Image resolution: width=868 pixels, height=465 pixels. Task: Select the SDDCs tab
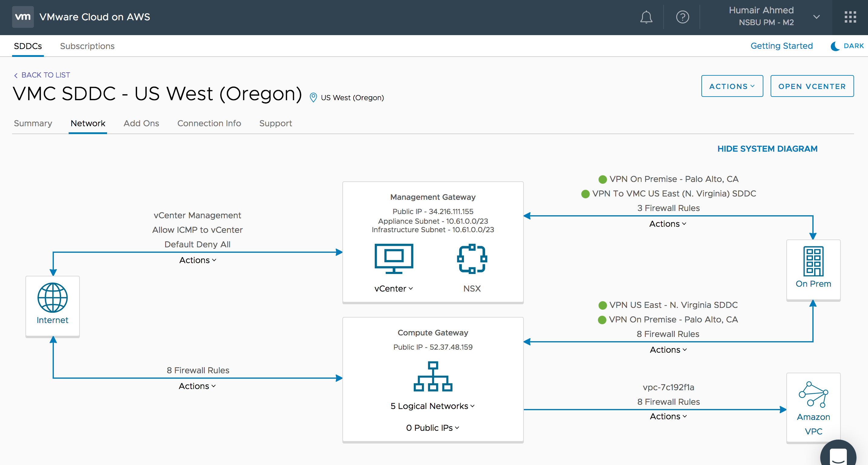pyautogui.click(x=28, y=46)
